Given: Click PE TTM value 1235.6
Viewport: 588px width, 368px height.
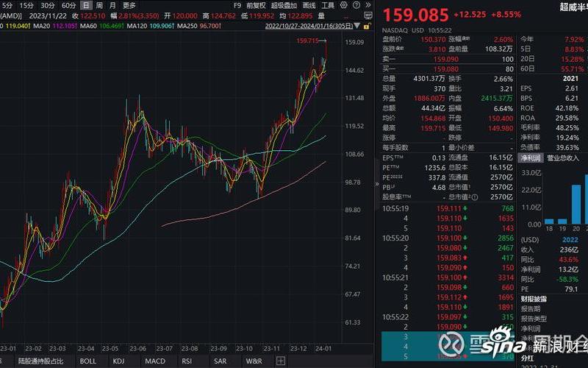Looking at the screenshot, I should (x=435, y=168).
